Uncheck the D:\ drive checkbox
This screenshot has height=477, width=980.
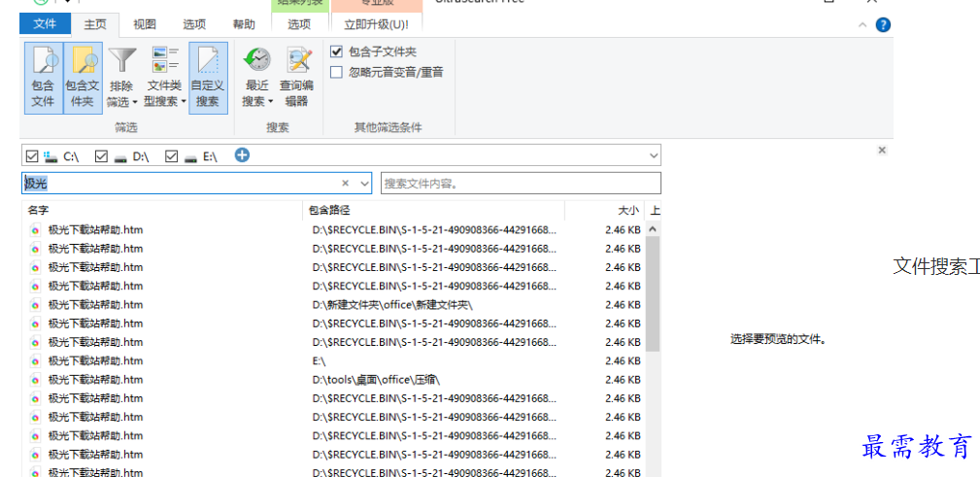click(x=101, y=155)
